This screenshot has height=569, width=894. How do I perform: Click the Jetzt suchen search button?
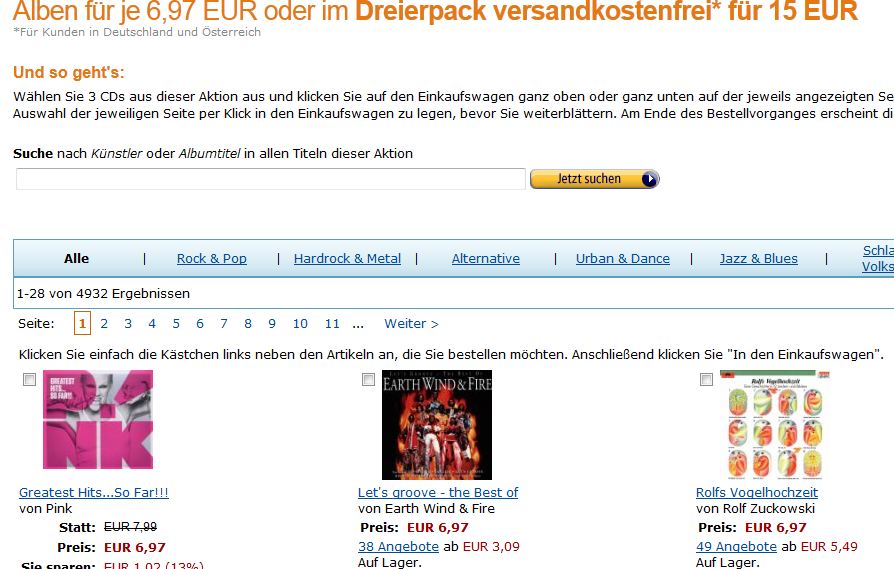coord(595,179)
